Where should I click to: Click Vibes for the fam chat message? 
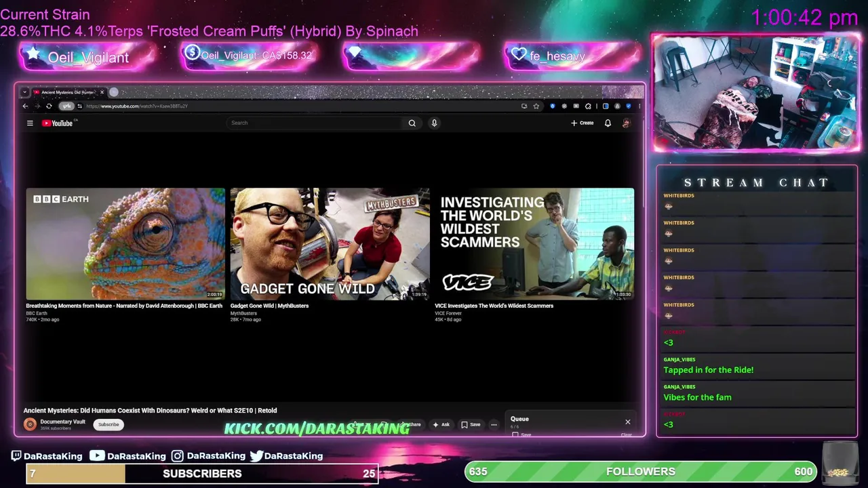coord(697,397)
